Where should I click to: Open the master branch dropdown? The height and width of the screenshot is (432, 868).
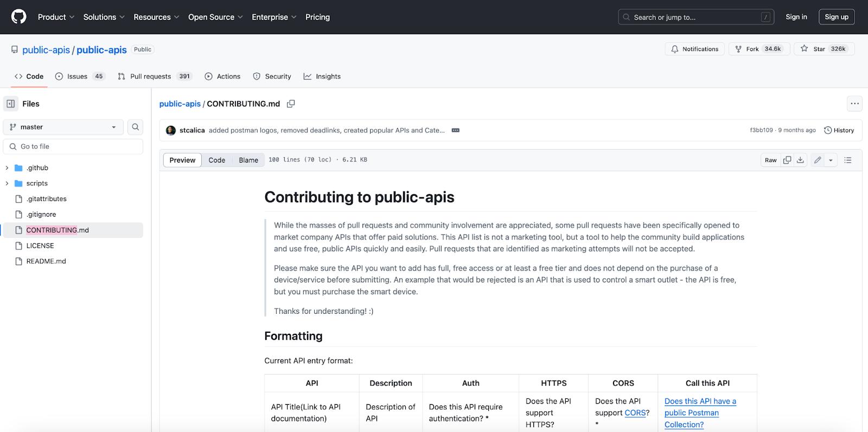[63, 127]
